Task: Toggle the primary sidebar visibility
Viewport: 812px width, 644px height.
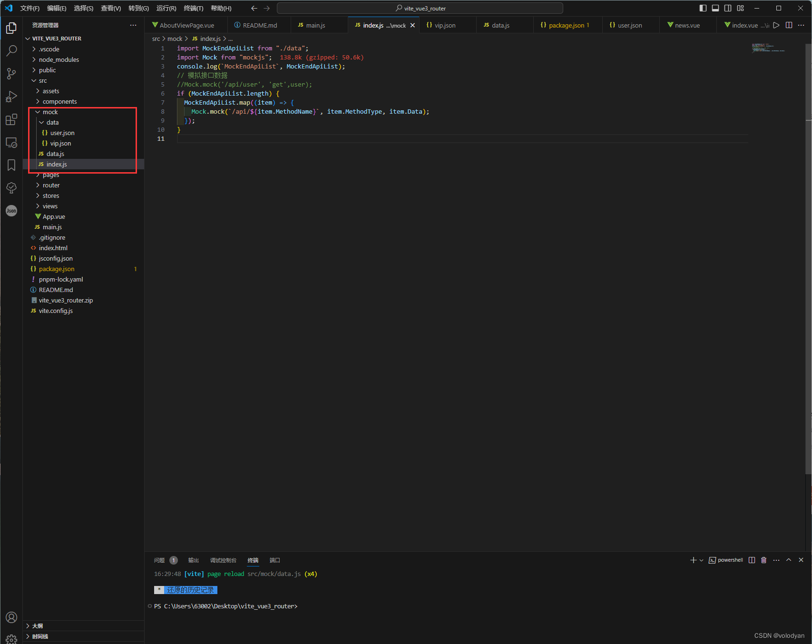Action: [x=703, y=8]
